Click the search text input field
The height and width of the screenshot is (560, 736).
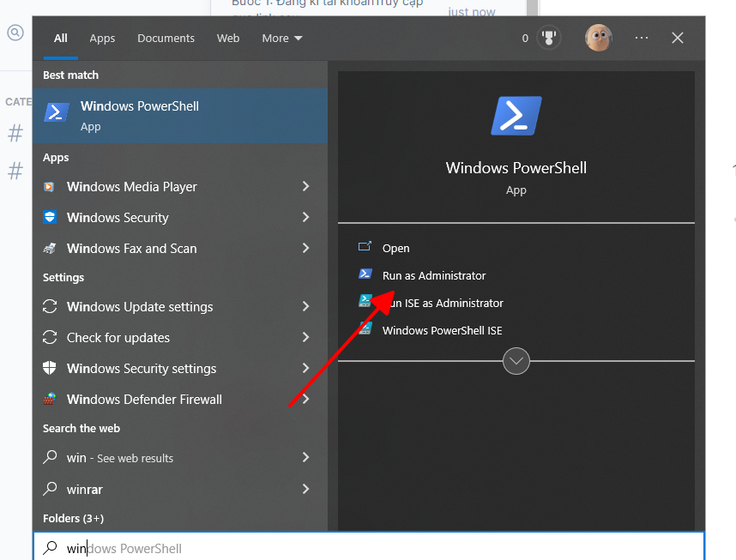[x=369, y=546]
